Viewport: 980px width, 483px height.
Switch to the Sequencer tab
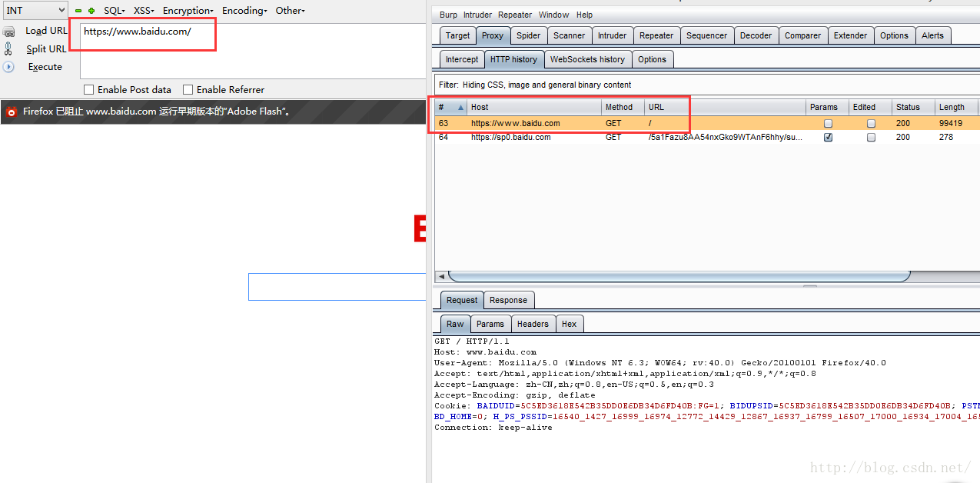pos(706,35)
